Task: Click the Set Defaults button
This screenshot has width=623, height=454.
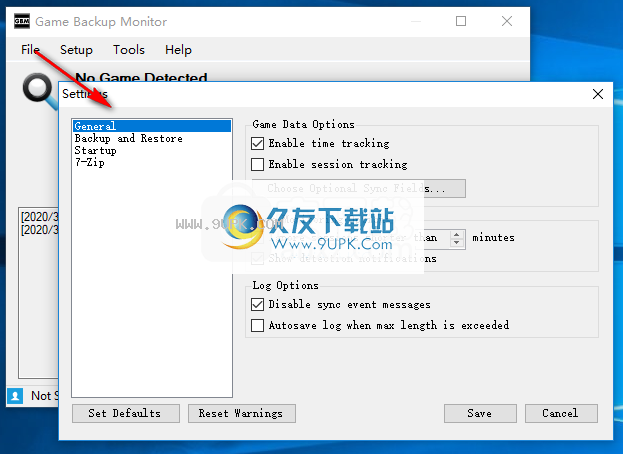Action: pos(126,413)
